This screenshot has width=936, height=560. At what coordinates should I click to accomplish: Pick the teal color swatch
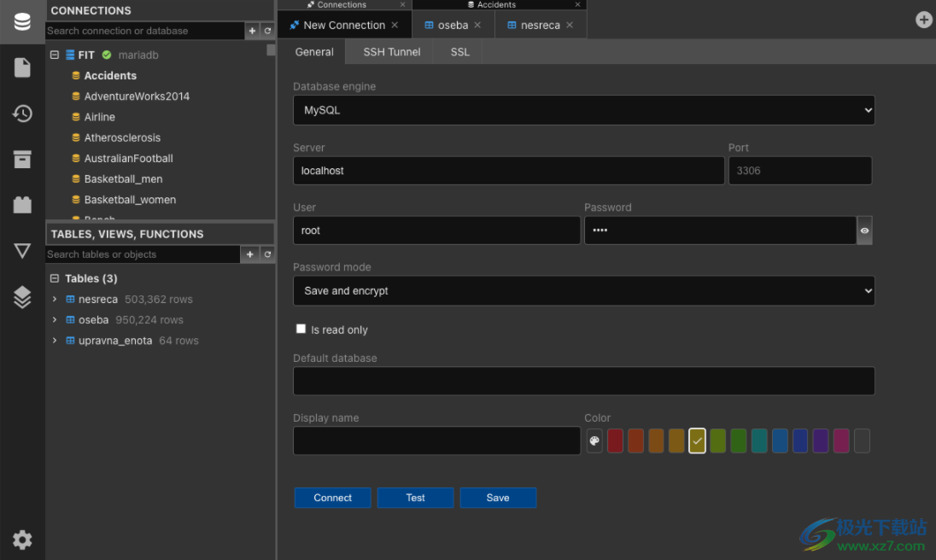(758, 440)
